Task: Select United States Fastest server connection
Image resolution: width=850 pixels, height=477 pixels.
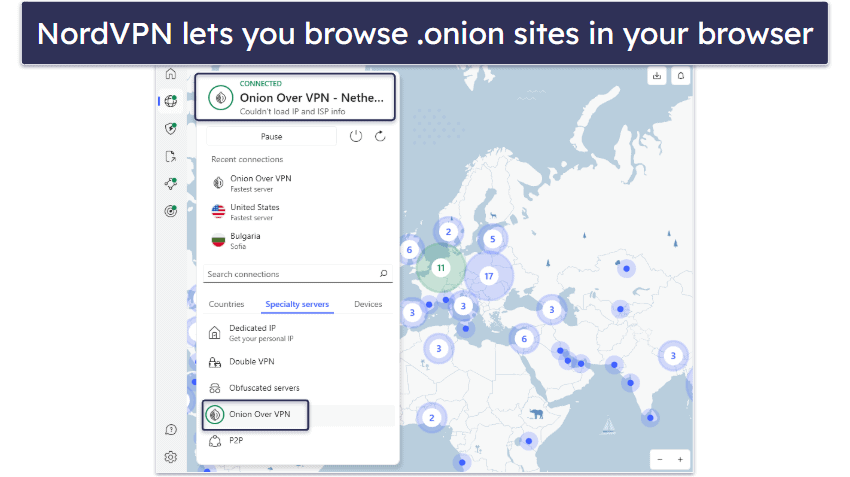Action: pyautogui.click(x=298, y=212)
